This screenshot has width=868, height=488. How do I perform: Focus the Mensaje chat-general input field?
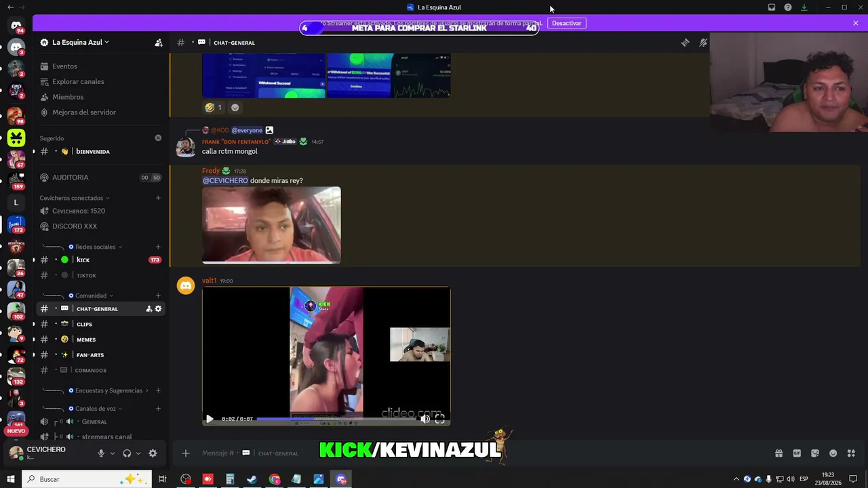click(481, 453)
